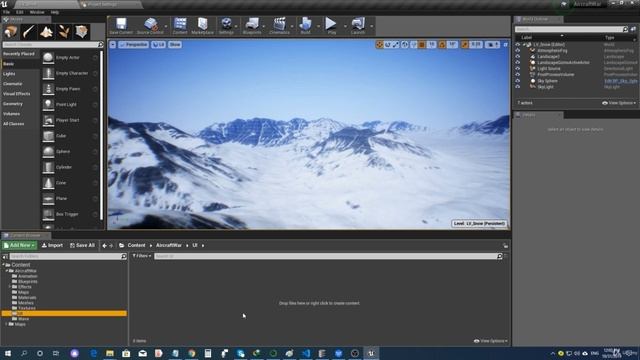Open the Filters dropdown in Content Browser
This screenshot has width=640, height=360.
141,256
